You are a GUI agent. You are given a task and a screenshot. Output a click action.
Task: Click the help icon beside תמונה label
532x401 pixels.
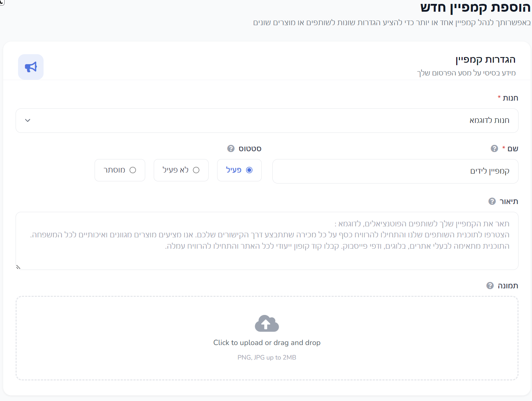[490, 286]
